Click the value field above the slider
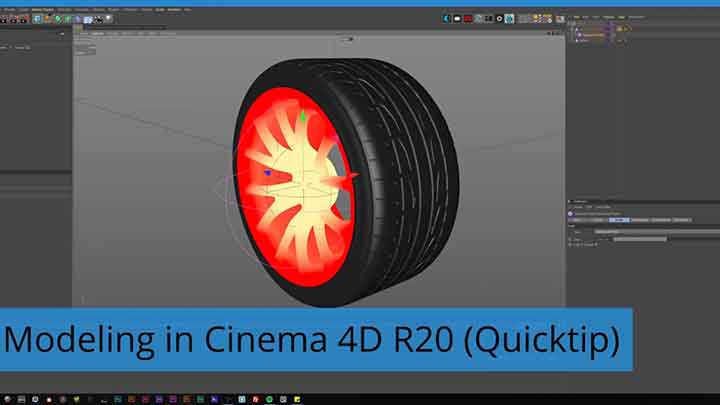The height and width of the screenshot is (405, 720). [657, 231]
